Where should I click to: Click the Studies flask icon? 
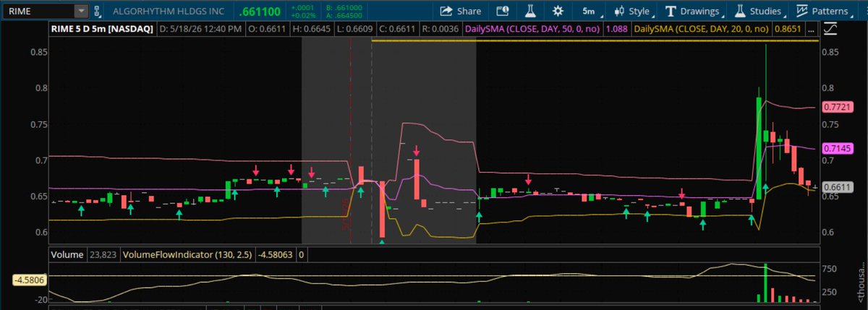[x=740, y=11]
